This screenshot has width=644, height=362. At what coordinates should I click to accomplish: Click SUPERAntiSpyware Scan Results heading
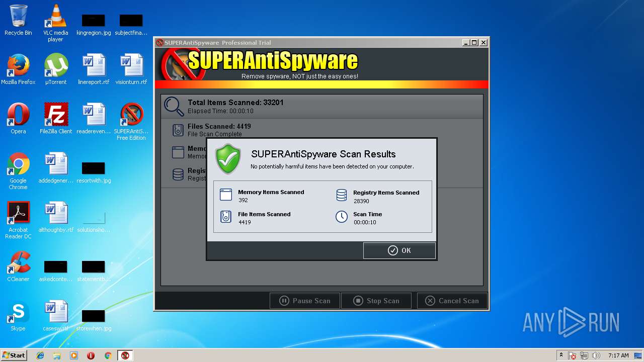pyautogui.click(x=324, y=154)
